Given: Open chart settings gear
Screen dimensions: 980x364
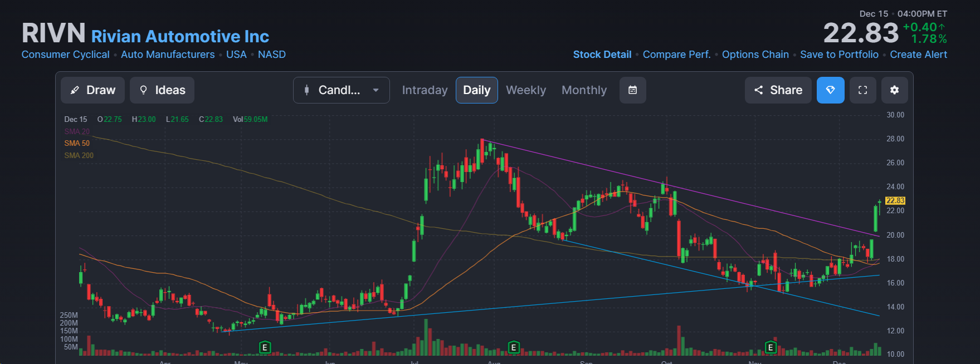Looking at the screenshot, I should point(895,90).
